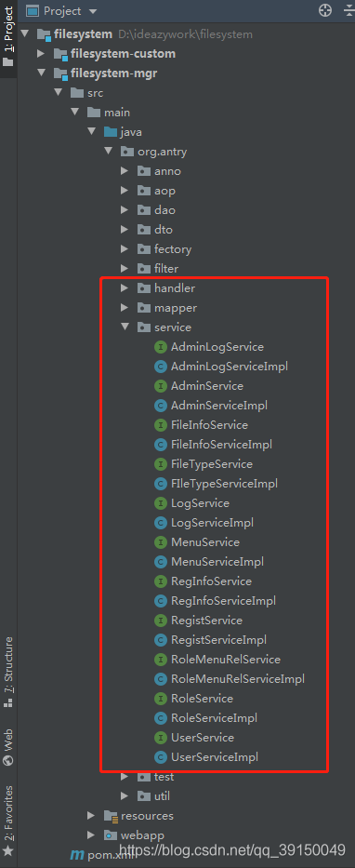
Task: Click the FileTypeService interface icon
Action: [161, 464]
